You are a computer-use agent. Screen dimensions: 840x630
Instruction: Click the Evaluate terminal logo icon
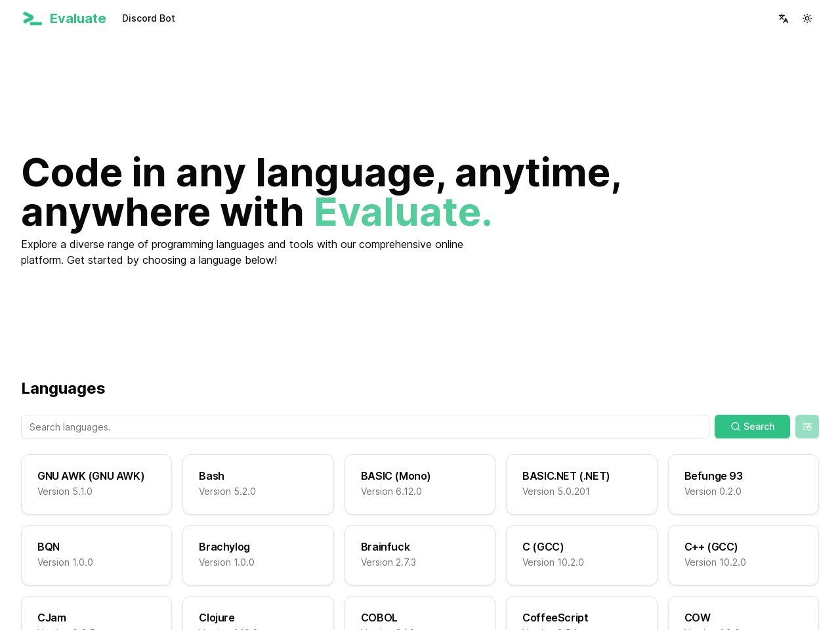click(32, 18)
